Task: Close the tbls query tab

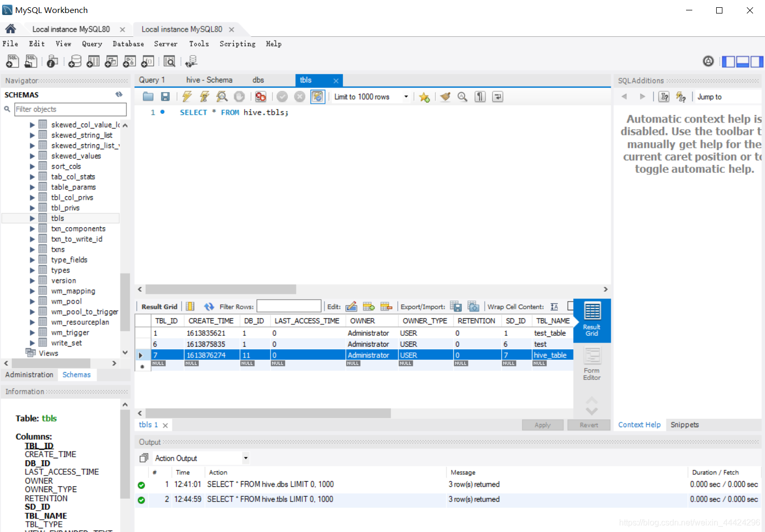Action: (x=336, y=80)
